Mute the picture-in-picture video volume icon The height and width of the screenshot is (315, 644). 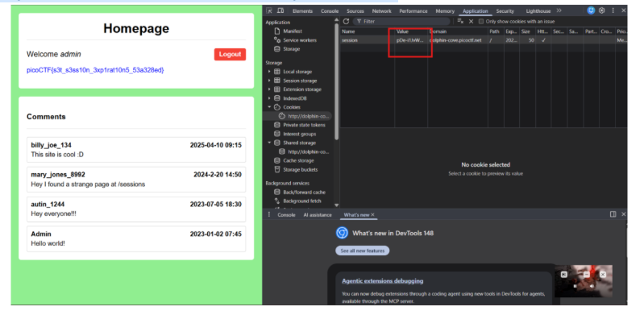tap(592, 286)
